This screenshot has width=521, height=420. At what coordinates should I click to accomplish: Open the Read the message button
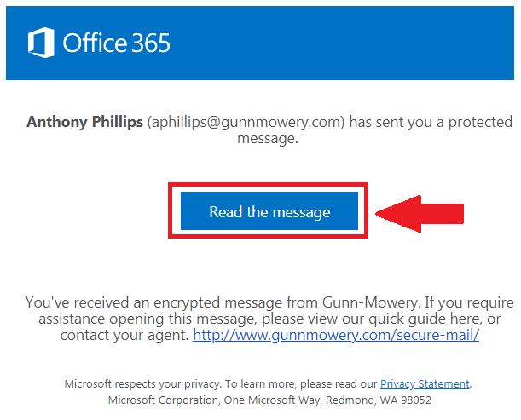click(x=269, y=210)
